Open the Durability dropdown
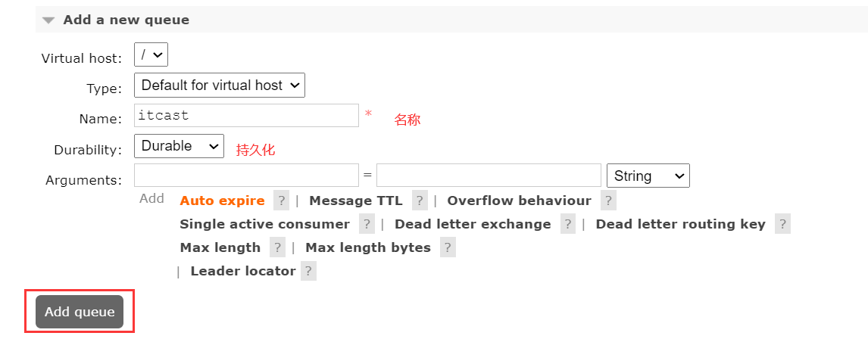This screenshot has width=868, height=339. [179, 145]
